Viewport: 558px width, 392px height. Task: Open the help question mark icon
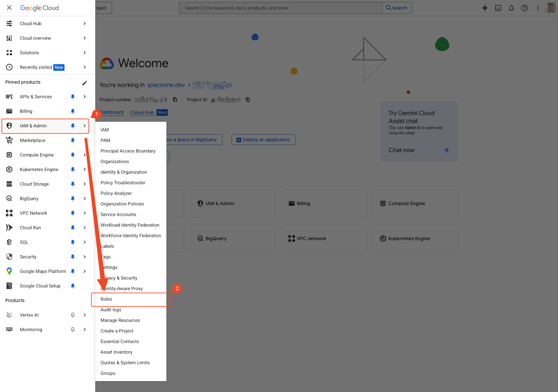pyautogui.click(x=525, y=8)
